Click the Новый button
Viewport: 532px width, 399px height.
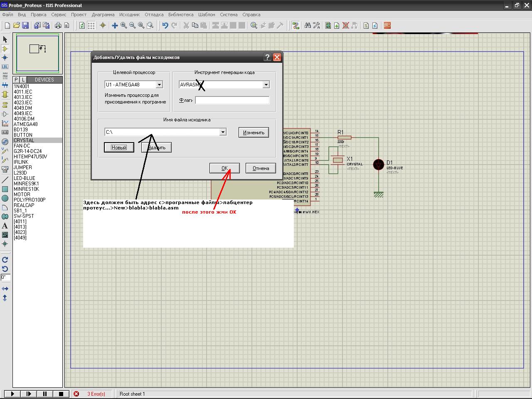coord(119,148)
